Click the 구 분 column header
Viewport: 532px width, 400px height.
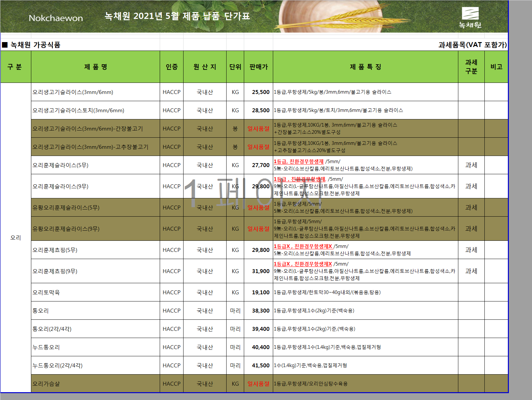tap(16, 67)
